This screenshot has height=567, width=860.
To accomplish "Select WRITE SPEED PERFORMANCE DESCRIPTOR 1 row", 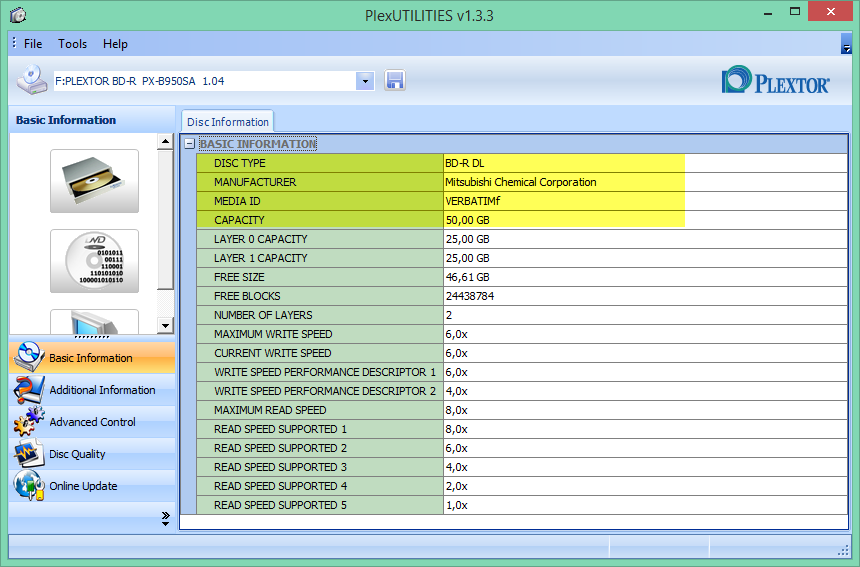I will point(522,372).
